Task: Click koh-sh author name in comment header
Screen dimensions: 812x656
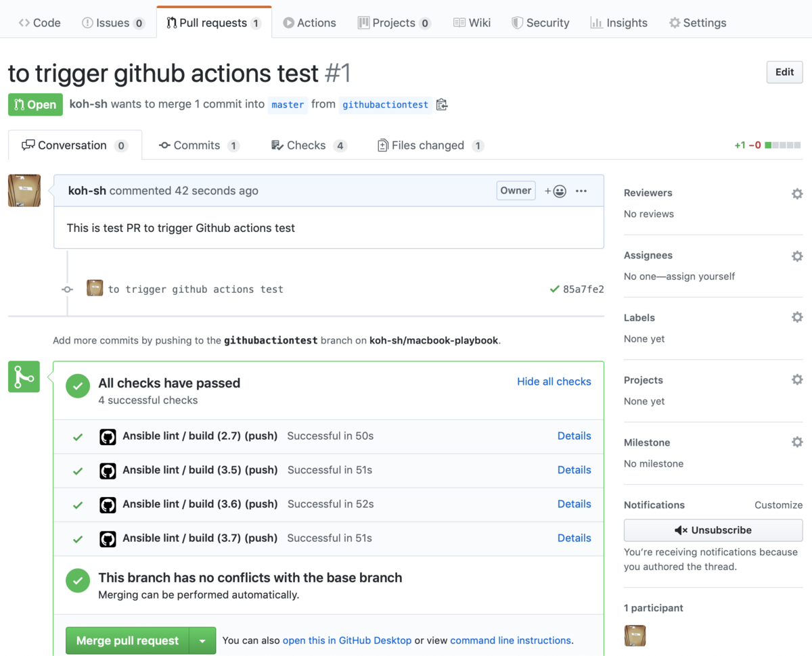Action: point(87,191)
